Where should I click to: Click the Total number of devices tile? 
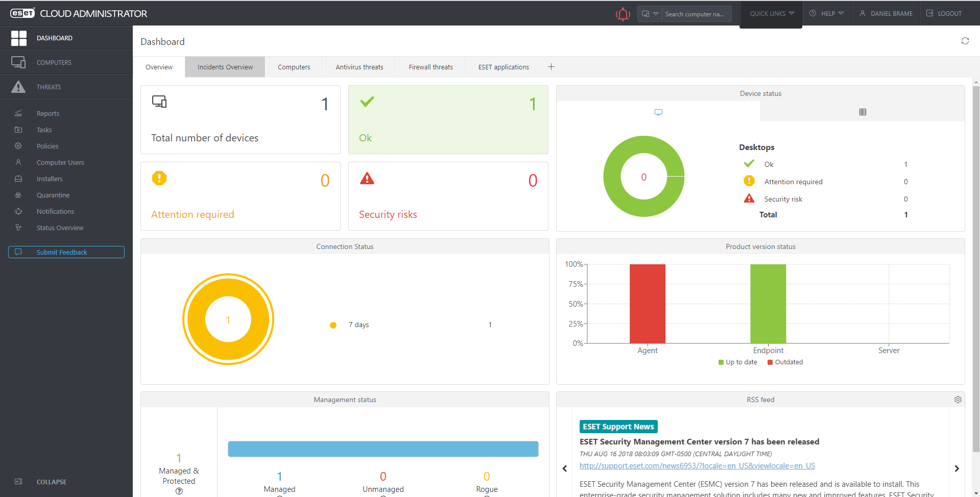click(241, 119)
